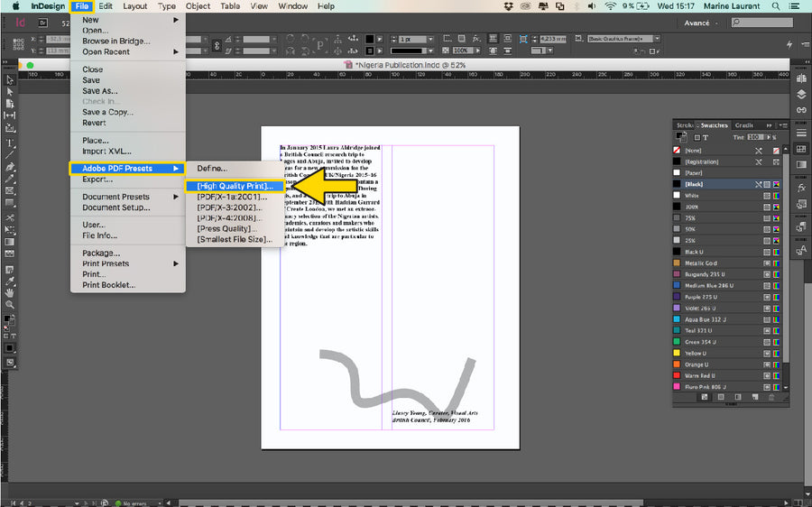The width and height of the screenshot is (812, 507).
Task: Select the Page tool
Action: (x=10, y=104)
